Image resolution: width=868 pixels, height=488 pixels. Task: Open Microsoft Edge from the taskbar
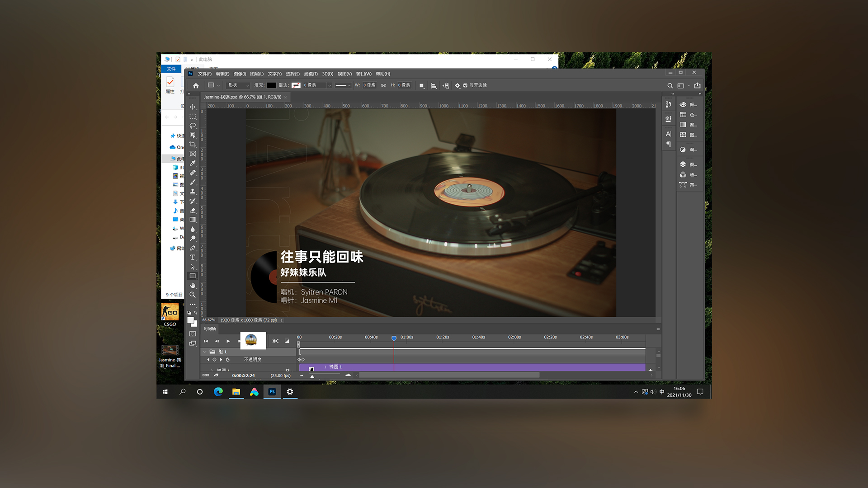coord(218,392)
